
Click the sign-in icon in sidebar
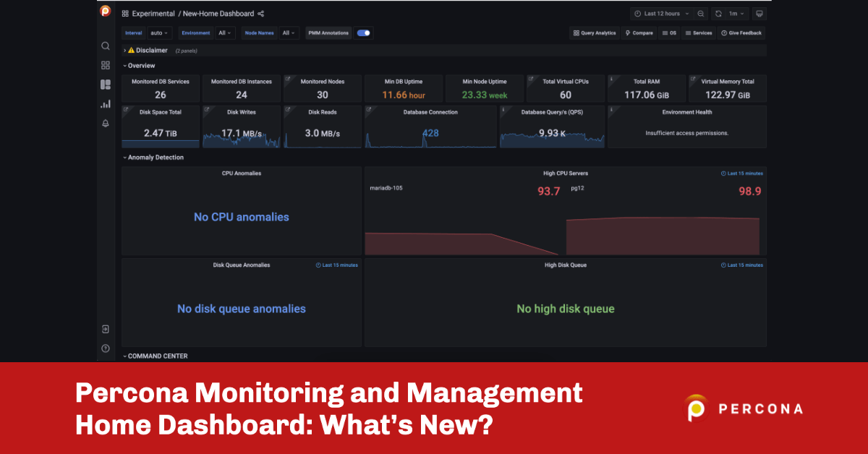(x=106, y=329)
